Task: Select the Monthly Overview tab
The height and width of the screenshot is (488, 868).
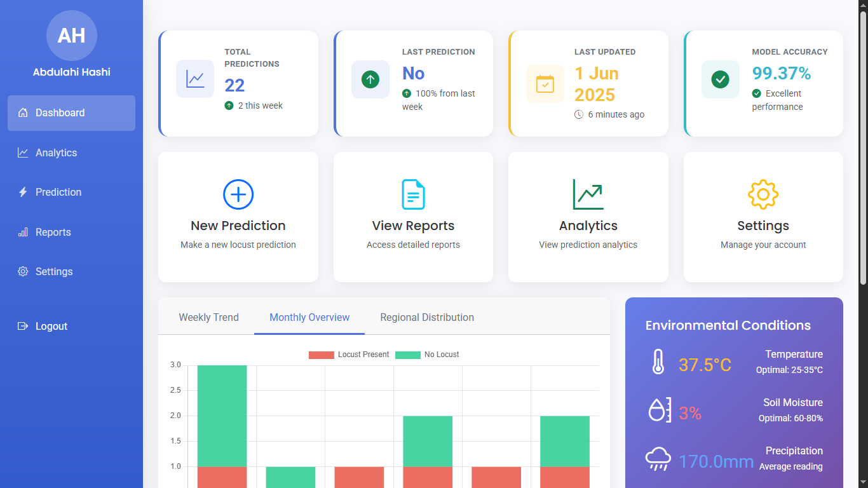Action: point(309,317)
